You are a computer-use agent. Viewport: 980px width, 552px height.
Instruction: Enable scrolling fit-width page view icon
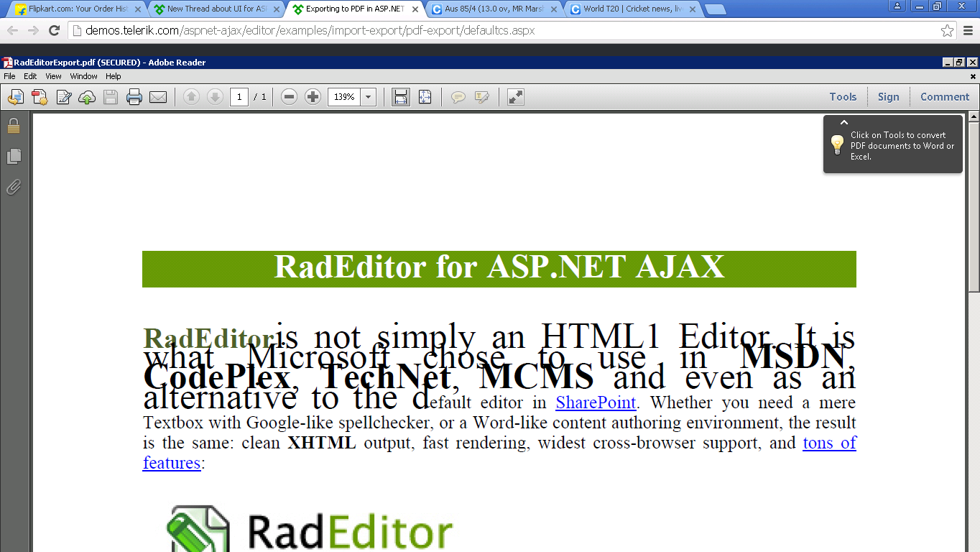401,97
